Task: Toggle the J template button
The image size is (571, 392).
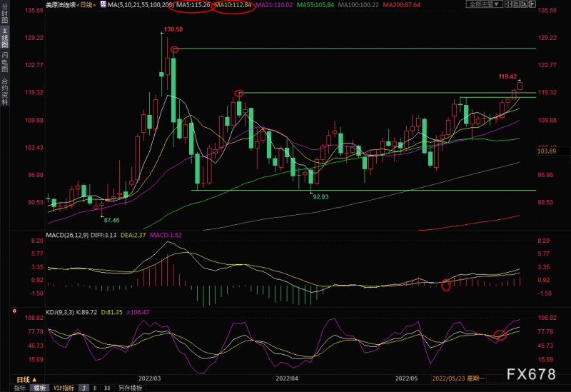Action: 84,388
